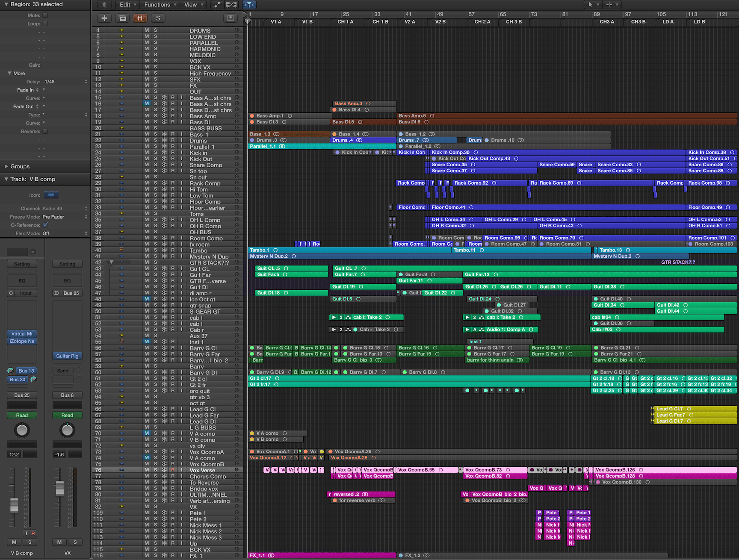Click the mono format icon beside Input

[x=11, y=293]
